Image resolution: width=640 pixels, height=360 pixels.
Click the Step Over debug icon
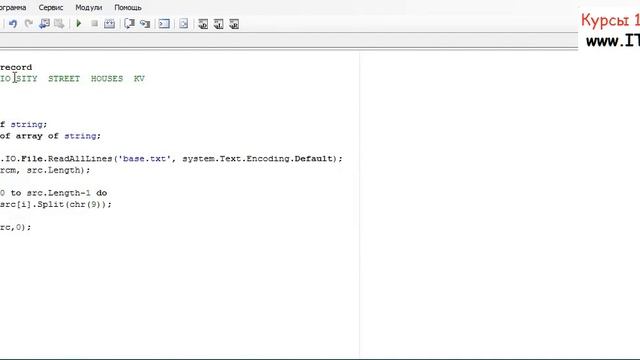click(129, 24)
